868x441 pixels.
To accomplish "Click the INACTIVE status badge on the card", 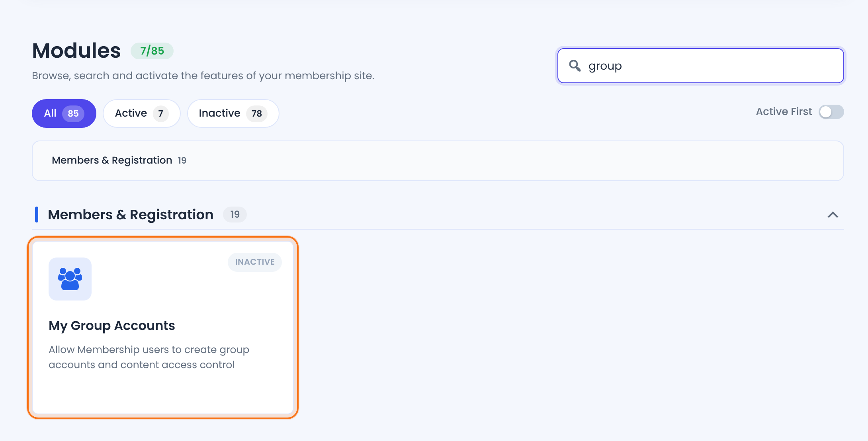I will click(x=255, y=262).
